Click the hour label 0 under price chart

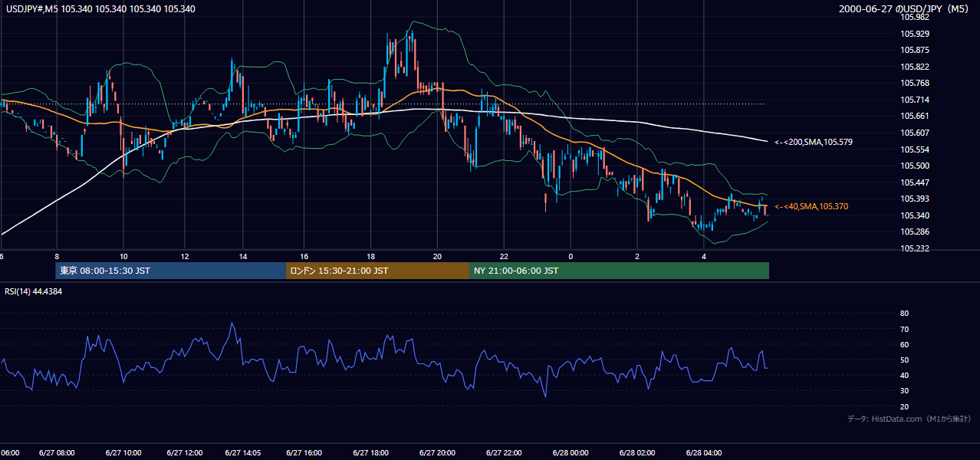tap(571, 256)
